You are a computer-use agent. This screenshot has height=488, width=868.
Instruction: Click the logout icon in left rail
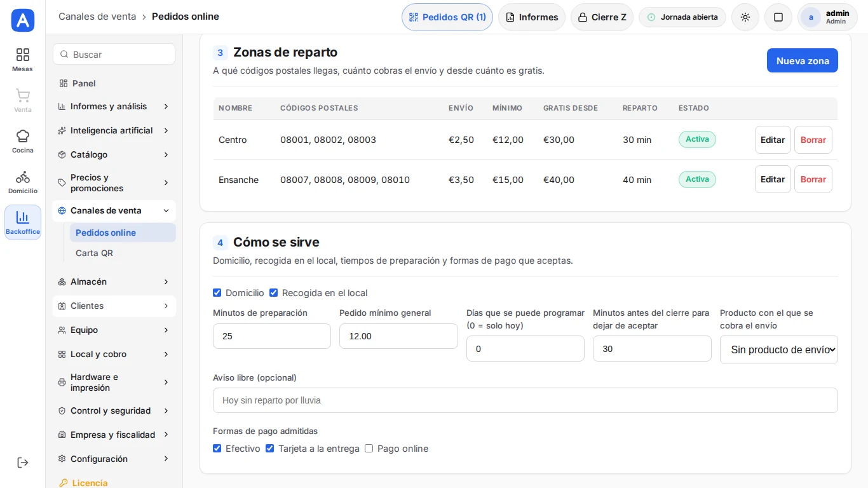[x=23, y=463]
